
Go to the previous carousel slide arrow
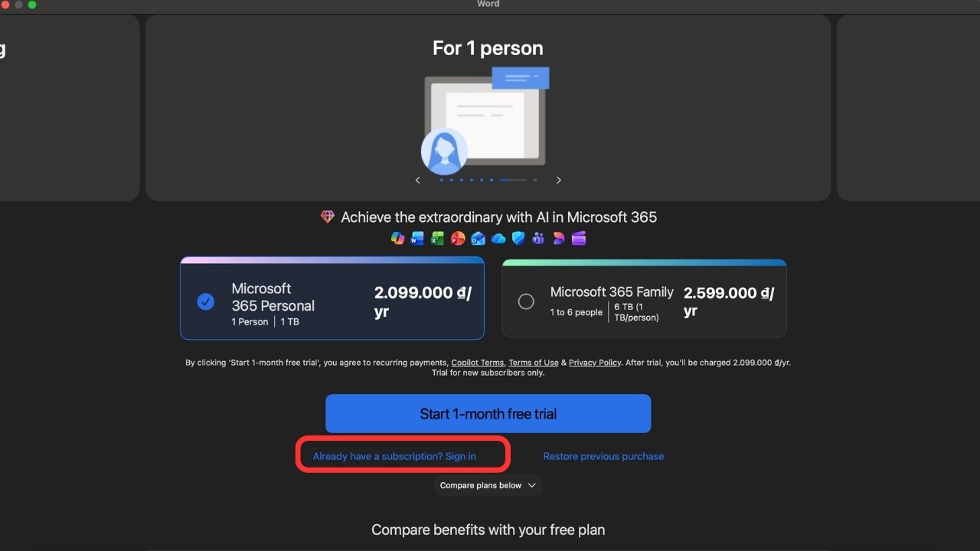(x=417, y=180)
